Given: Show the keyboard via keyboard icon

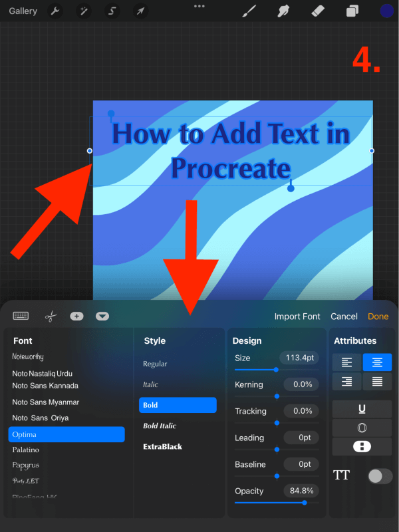Looking at the screenshot, I should point(21,317).
